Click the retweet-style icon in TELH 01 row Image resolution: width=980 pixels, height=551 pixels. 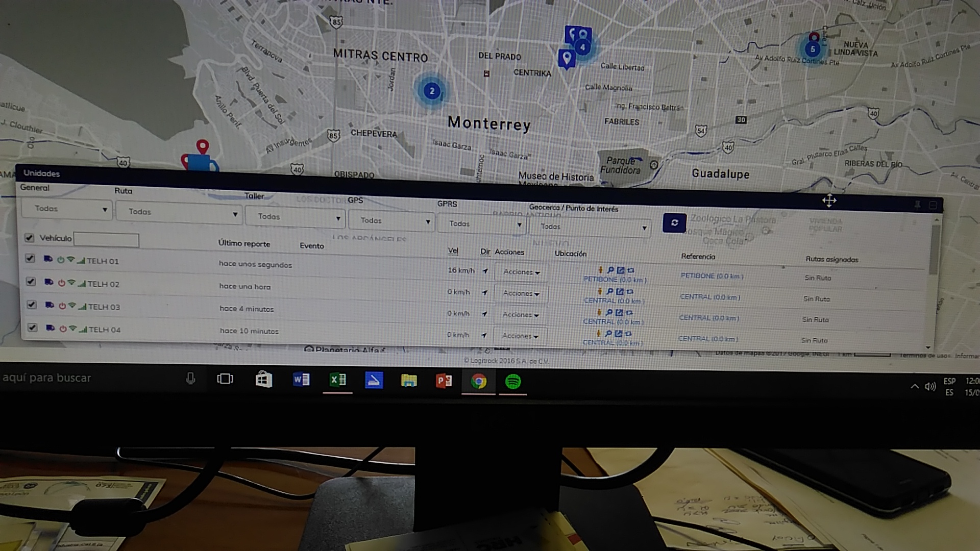point(631,270)
